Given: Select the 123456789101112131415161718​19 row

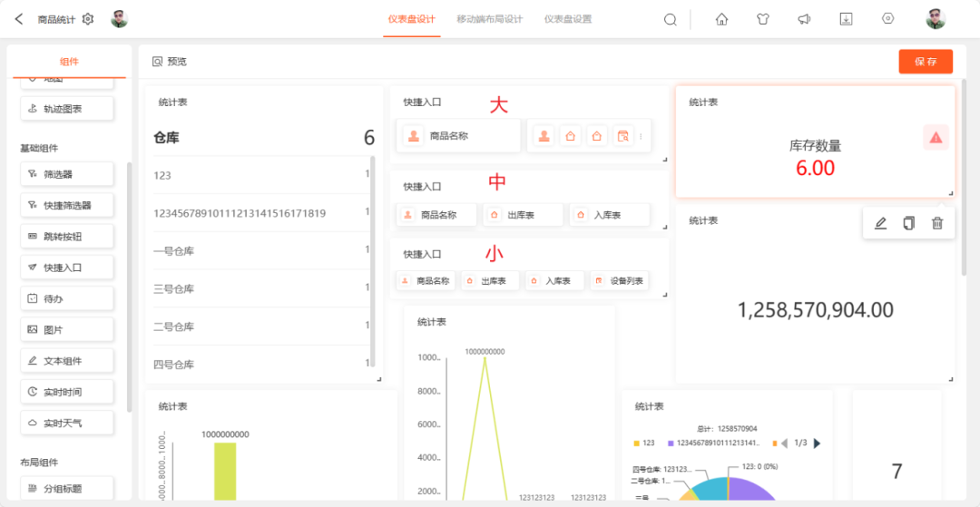Looking at the screenshot, I should [261, 213].
